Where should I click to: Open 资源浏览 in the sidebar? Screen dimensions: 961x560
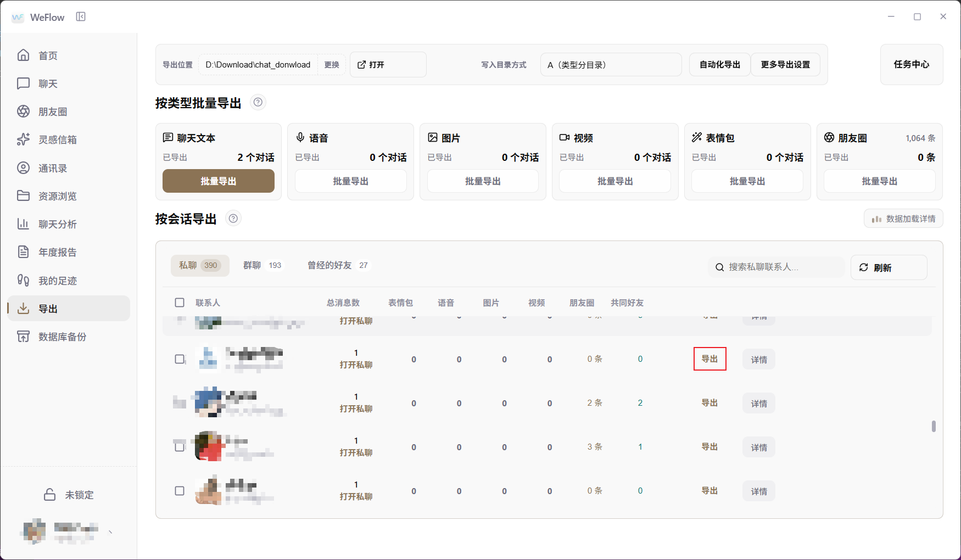pos(69,196)
